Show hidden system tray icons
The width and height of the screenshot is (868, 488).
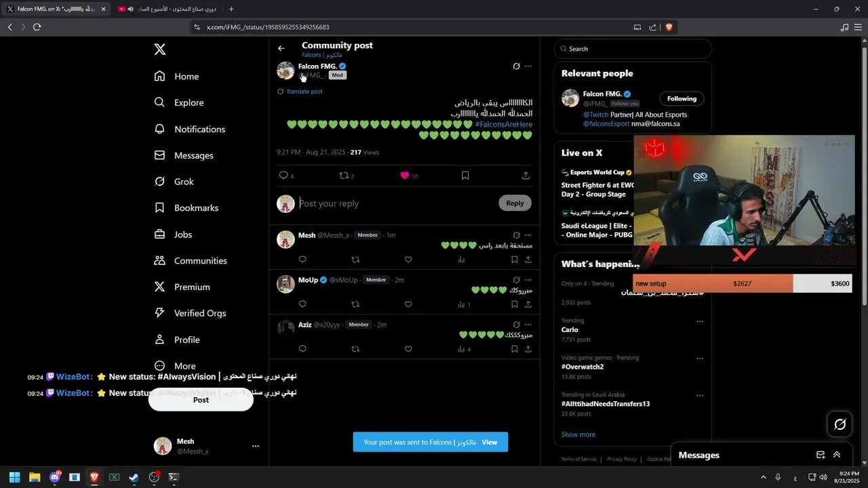coord(764,477)
